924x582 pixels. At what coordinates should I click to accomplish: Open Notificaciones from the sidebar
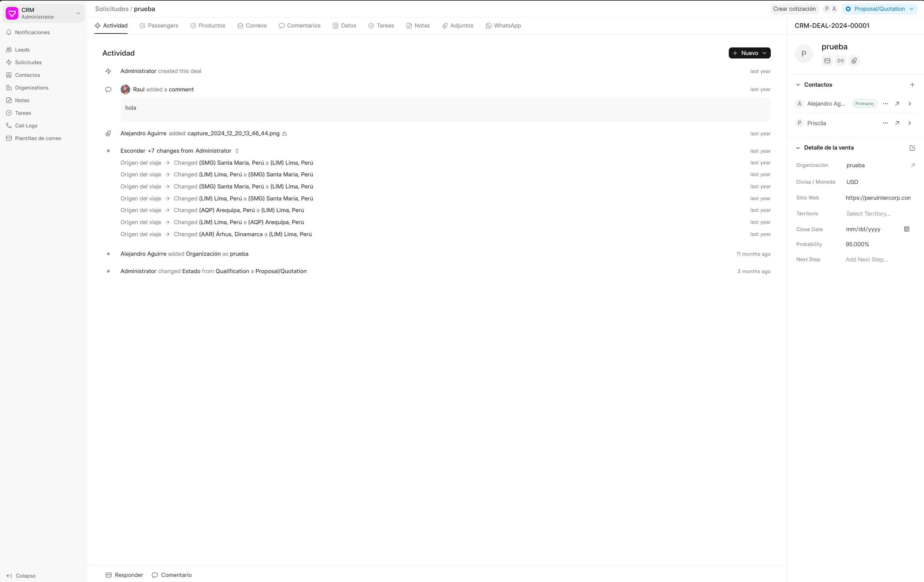pos(32,32)
